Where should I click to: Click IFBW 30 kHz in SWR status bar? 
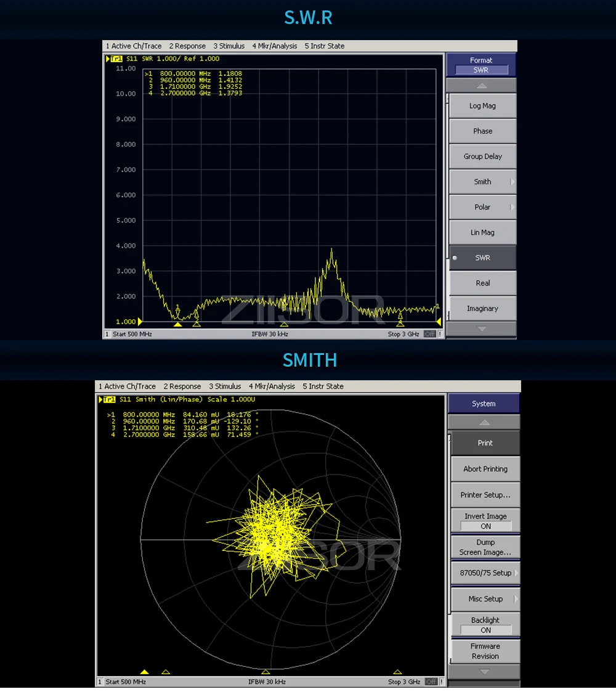coord(270,334)
